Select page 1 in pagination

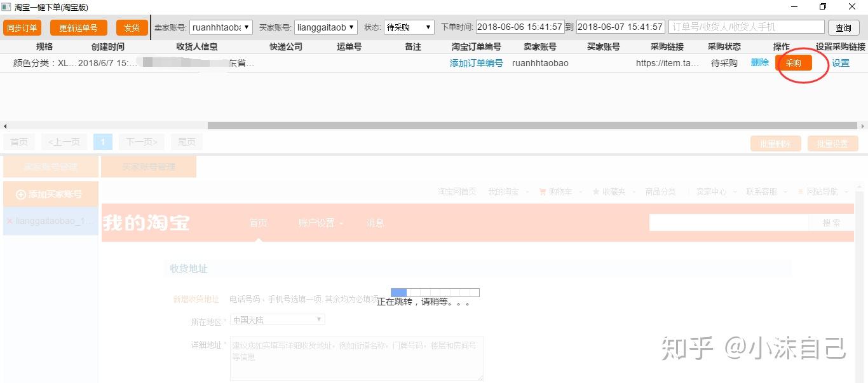click(x=102, y=142)
